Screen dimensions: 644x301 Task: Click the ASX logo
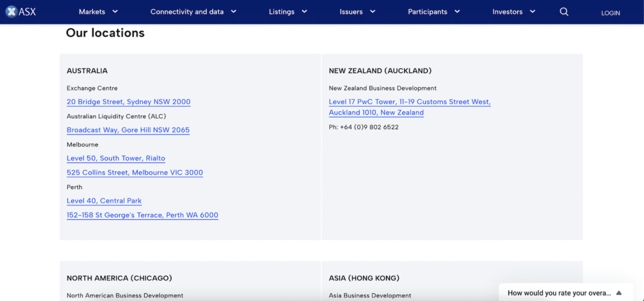tap(21, 12)
